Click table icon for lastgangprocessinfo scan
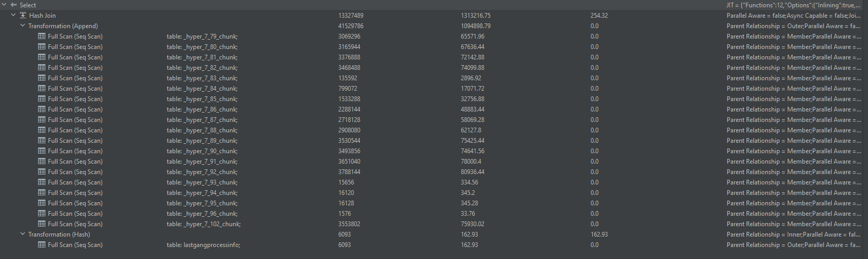Viewport: 868px width, 259px height. point(42,245)
